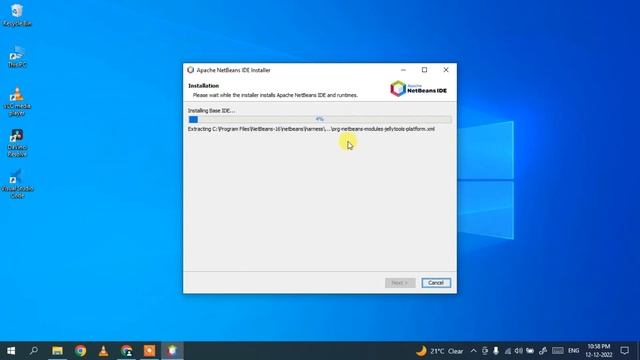Viewport: 640px width, 360px height.
Task: Open the weather widget showing 21°C Clear
Action: (x=440, y=351)
